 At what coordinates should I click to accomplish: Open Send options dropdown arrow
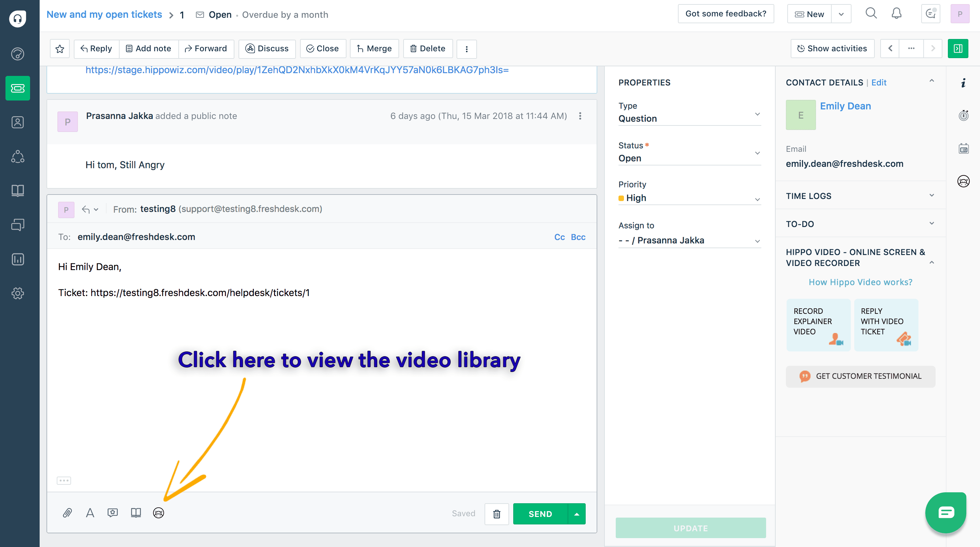pyautogui.click(x=576, y=514)
